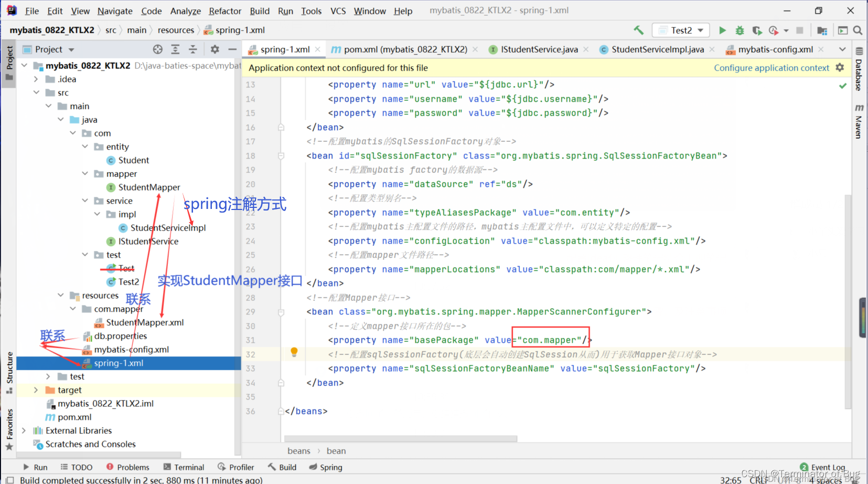Collapse the entity package

pos(85,146)
